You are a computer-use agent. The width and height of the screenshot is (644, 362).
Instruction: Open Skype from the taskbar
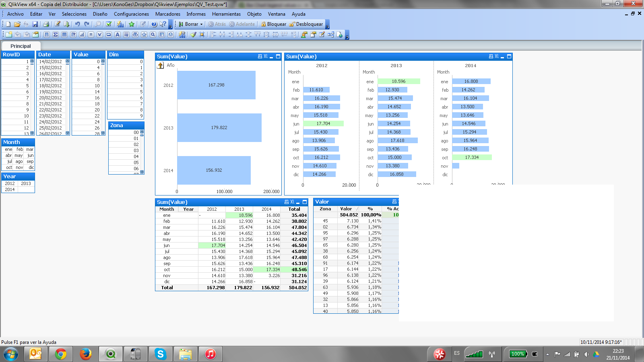pyautogui.click(x=161, y=354)
